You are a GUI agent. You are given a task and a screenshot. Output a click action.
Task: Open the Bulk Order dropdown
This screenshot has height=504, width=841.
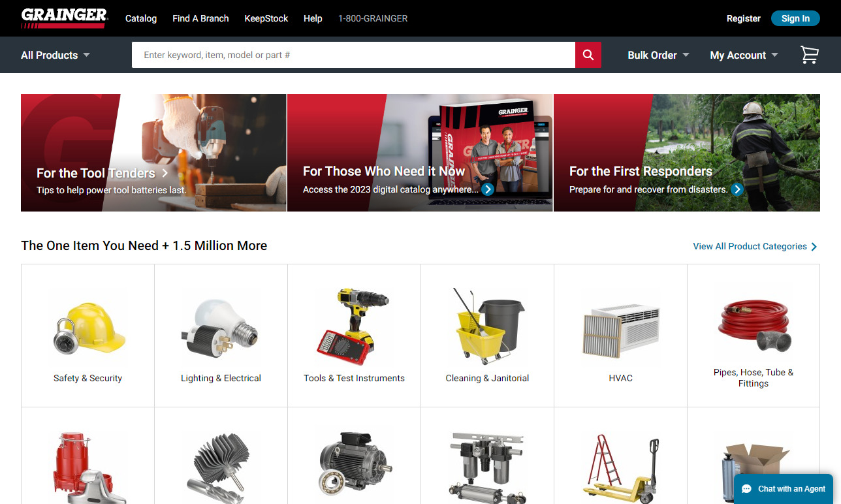pos(658,55)
